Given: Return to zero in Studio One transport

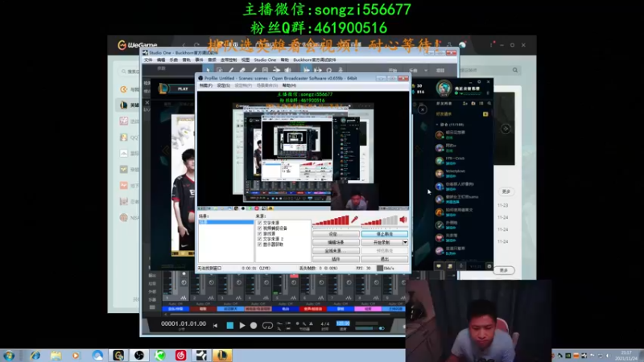Looking at the screenshot, I should pos(215,326).
